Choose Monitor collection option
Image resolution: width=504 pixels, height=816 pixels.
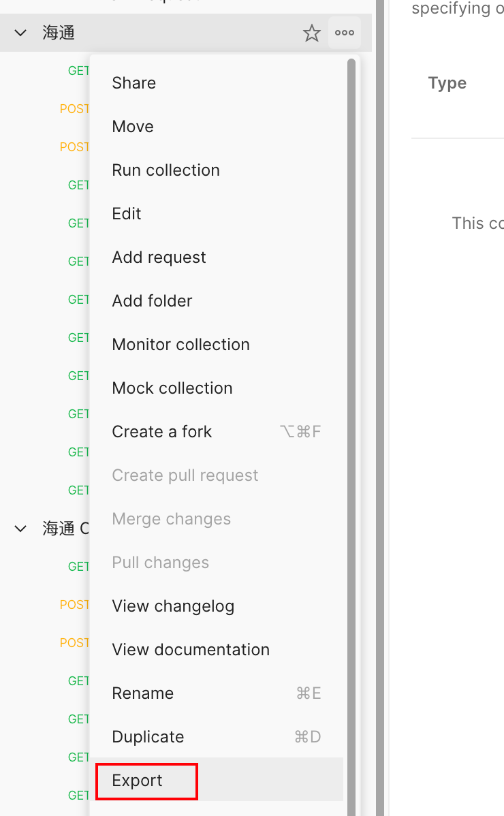180,344
